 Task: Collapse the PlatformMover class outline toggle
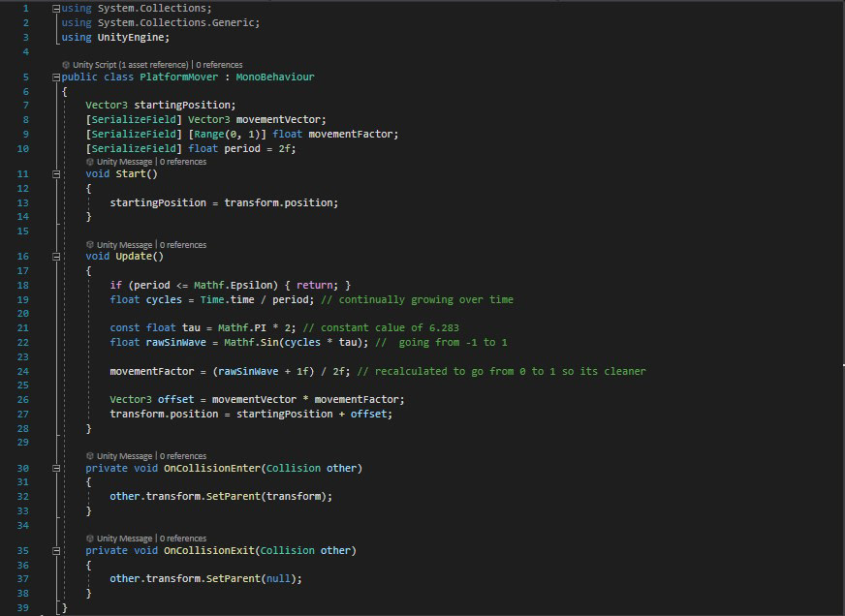pos(56,77)
